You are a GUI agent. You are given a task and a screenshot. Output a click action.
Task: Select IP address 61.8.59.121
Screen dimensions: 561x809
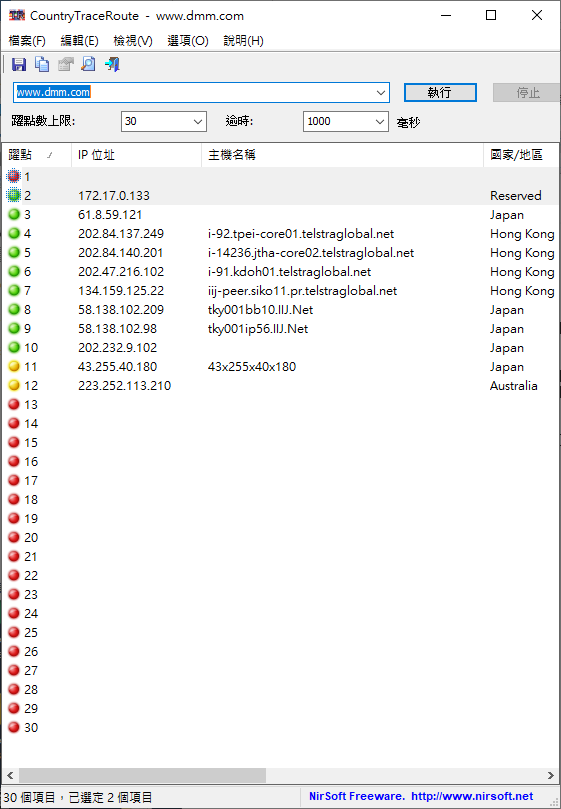coord(110,215)
